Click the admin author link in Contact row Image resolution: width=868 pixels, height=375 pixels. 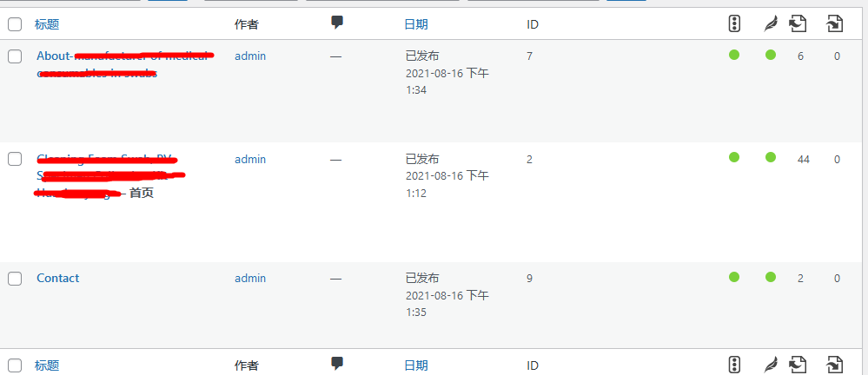250,278
